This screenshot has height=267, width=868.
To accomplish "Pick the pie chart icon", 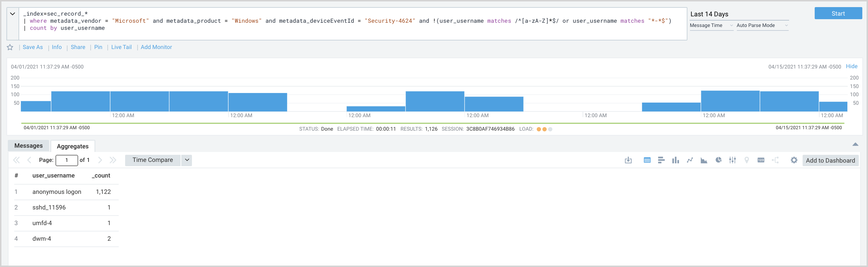I will coord(718,160).
